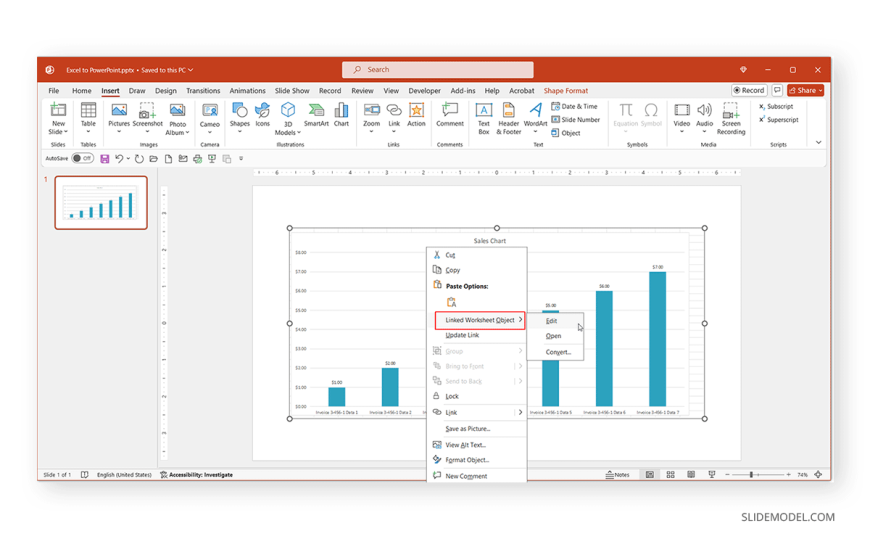Open Notes pane from status bar
This screenshot has width=870, height=539.
tap(617, 475)
